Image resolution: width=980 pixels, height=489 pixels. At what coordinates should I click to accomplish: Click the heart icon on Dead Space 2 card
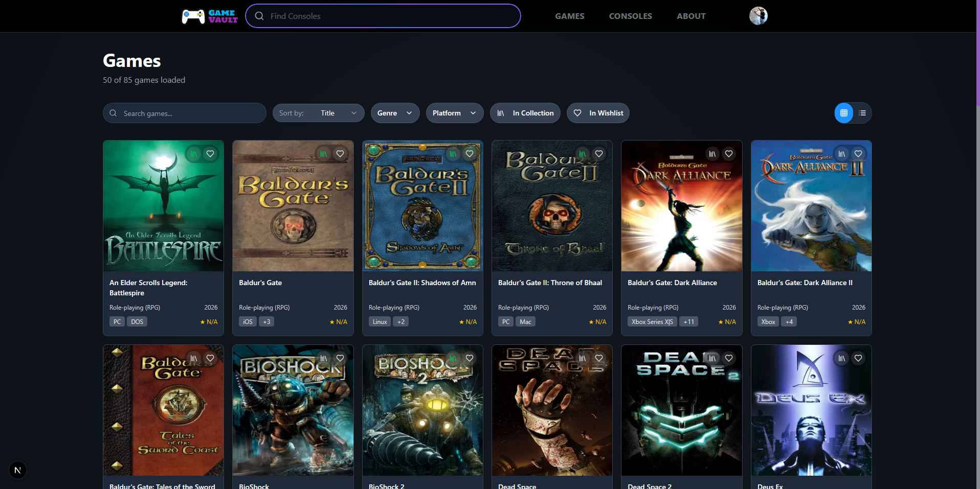coord(728,358)
